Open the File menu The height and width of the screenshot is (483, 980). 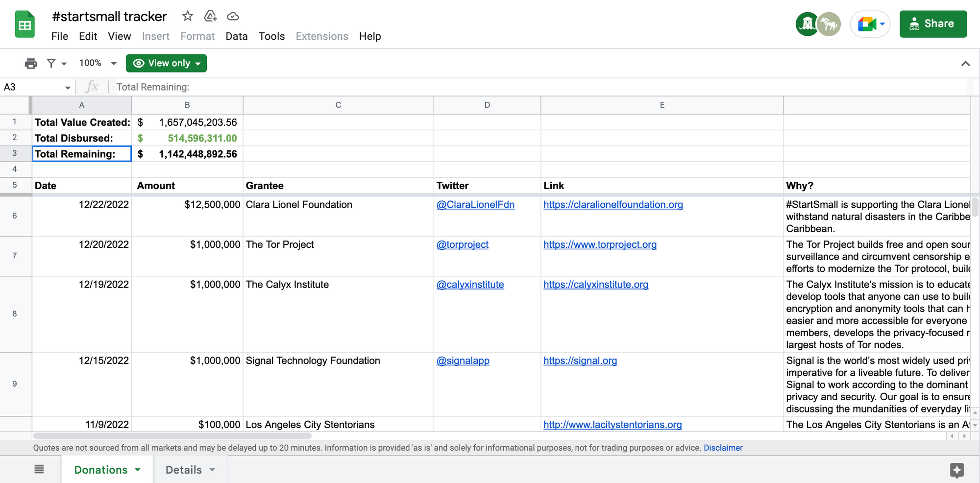click(60, 36)
